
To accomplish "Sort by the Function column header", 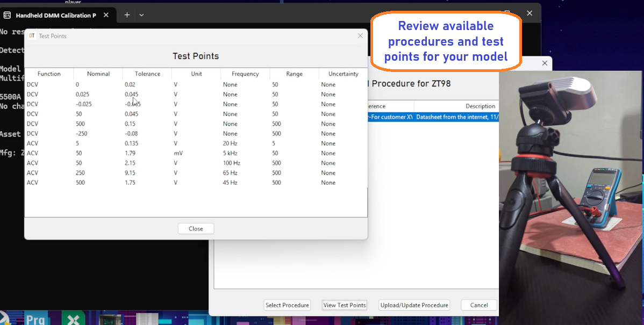I will 49,74.
